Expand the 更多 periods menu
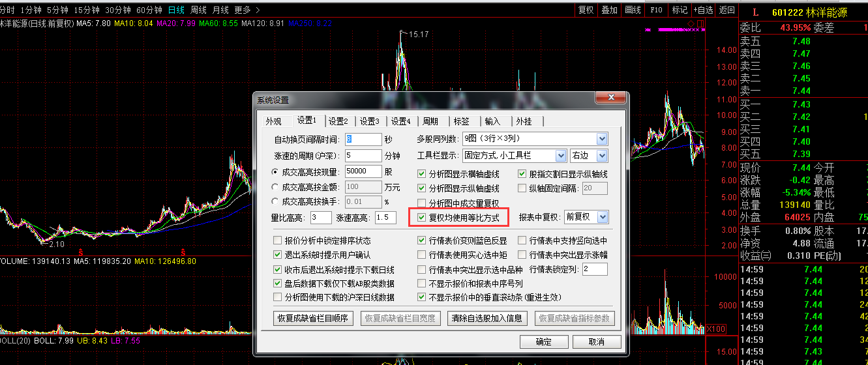Viewport: 868px width, 365px height. (x=247, y=10)
